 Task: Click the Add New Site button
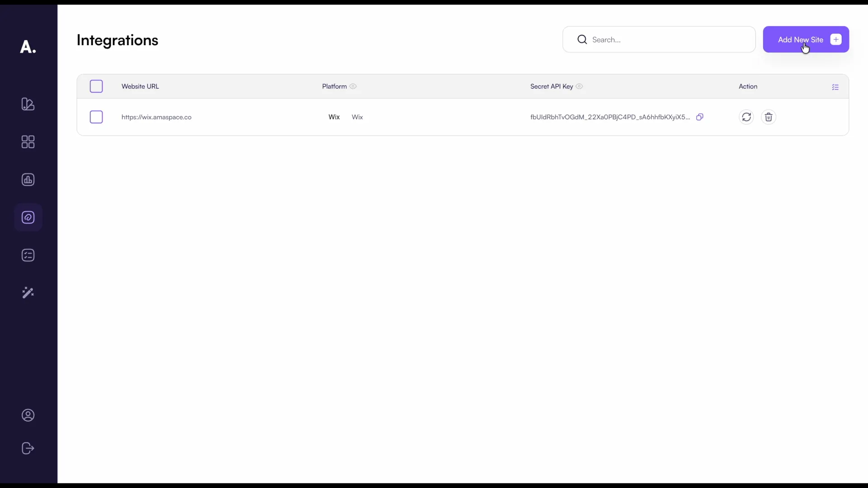tap(806, 39)
